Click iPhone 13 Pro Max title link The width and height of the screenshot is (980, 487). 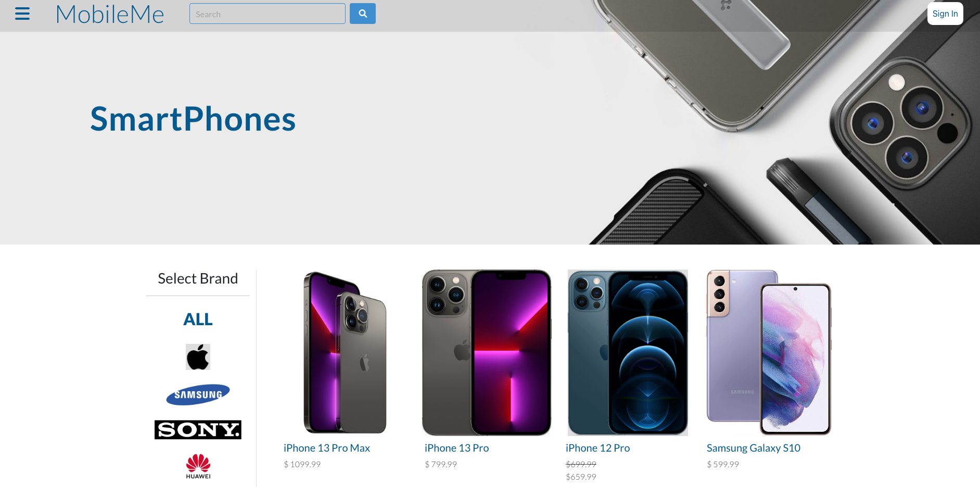pyautogui.click(x=327, y=448)
